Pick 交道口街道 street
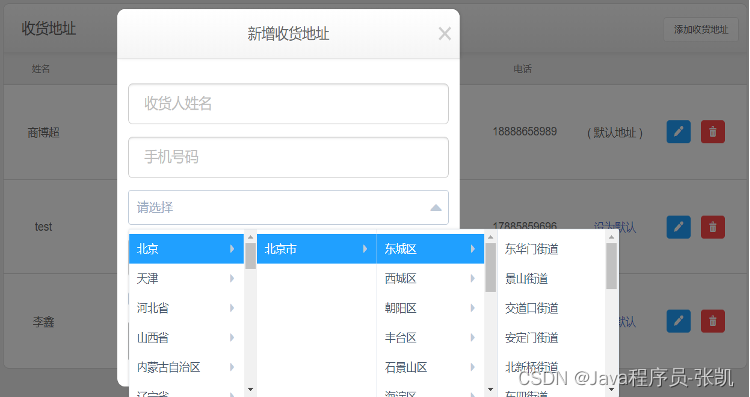The image size is (750, 397). (551, 308)
